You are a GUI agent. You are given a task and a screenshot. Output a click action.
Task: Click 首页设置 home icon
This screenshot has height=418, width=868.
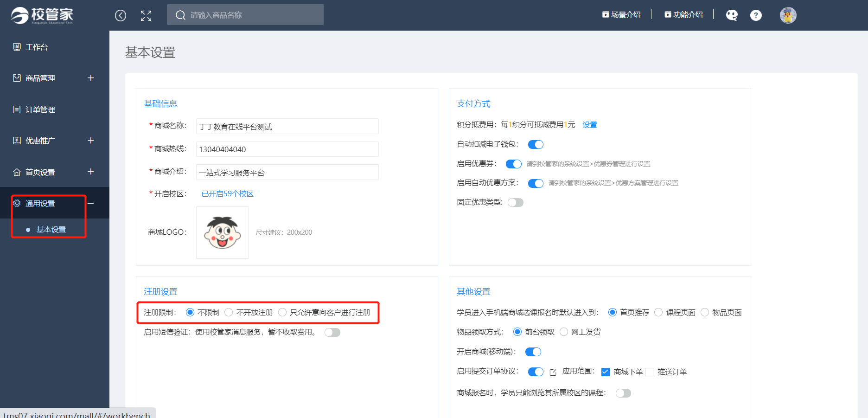(x=17, y=172)
